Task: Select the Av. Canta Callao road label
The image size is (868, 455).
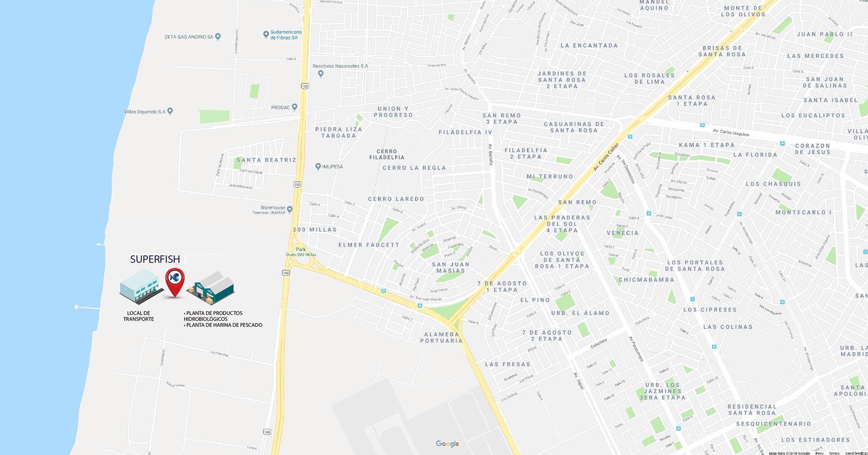Action: tap(606, 157)
